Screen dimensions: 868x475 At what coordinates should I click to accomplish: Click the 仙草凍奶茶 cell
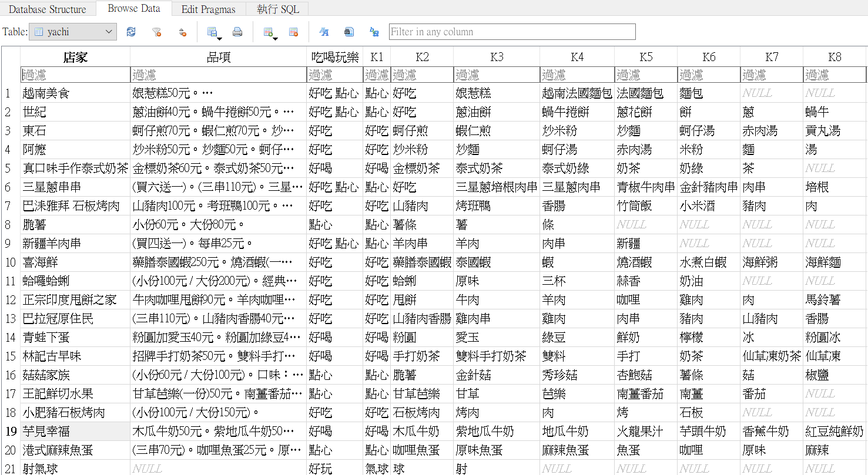click(772, 356)
